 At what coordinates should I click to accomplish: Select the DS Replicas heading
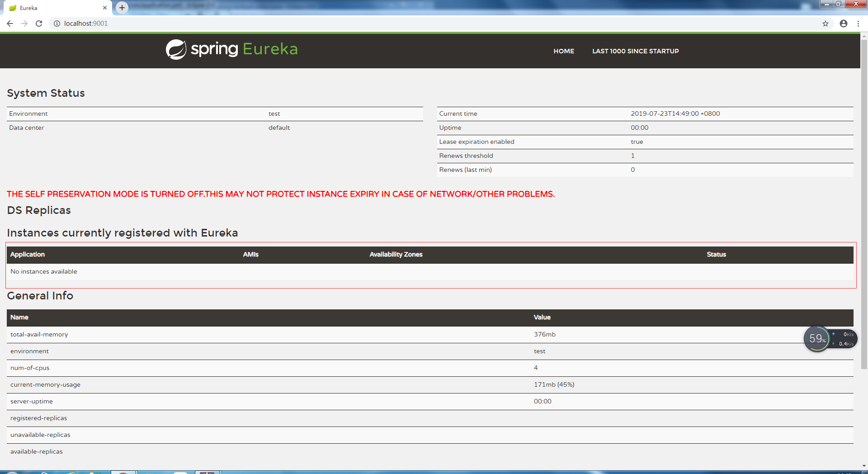[x=39, y=210]
